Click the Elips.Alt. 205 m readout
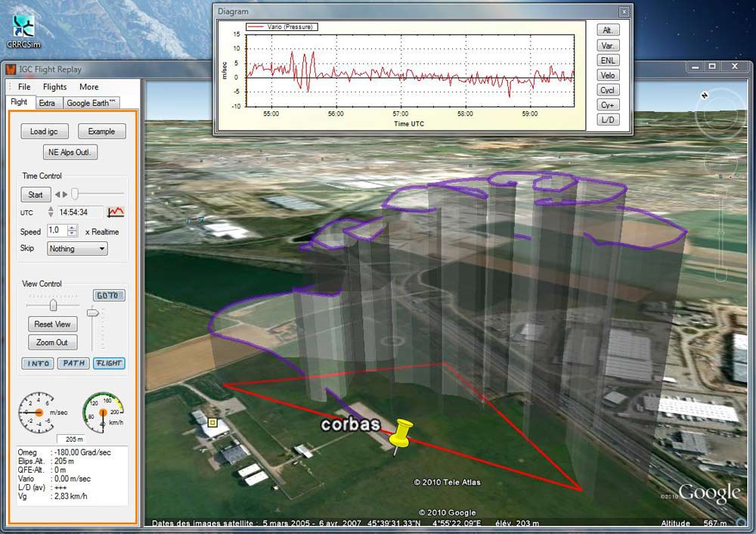 (x=46, y=461)
